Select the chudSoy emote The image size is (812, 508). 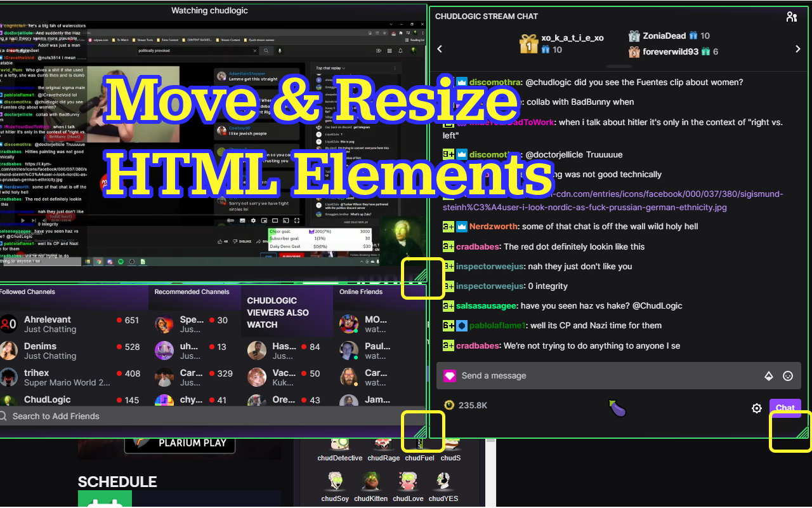pyautogui.click(x=335, y=486)
